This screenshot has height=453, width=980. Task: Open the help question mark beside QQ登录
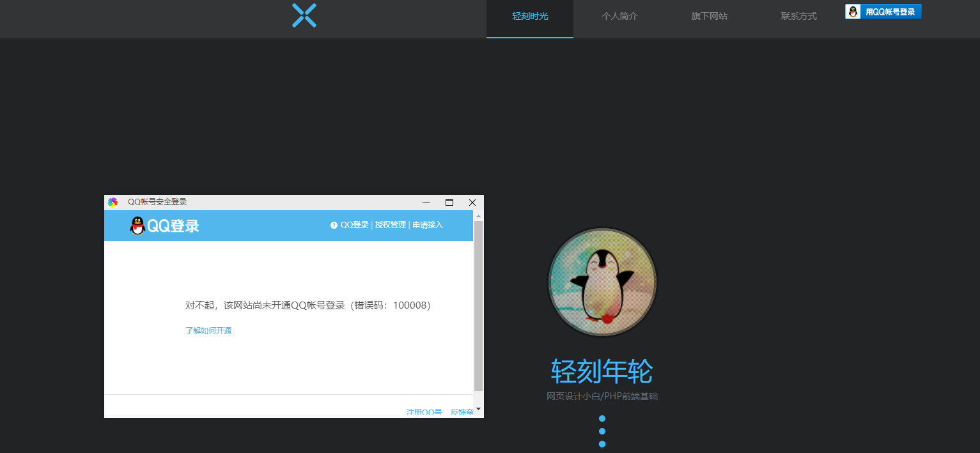[333, 225]
